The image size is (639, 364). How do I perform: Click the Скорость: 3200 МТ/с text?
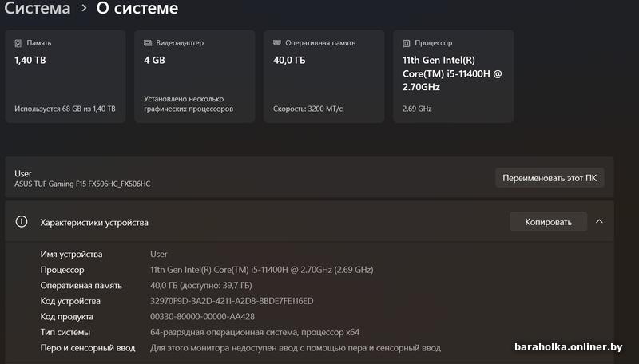coord(308,109)
